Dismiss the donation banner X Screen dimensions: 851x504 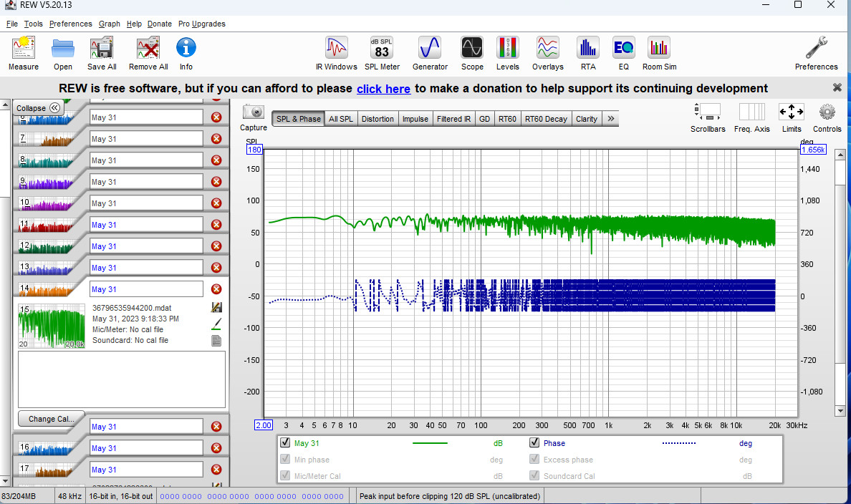tap(837, 87)
